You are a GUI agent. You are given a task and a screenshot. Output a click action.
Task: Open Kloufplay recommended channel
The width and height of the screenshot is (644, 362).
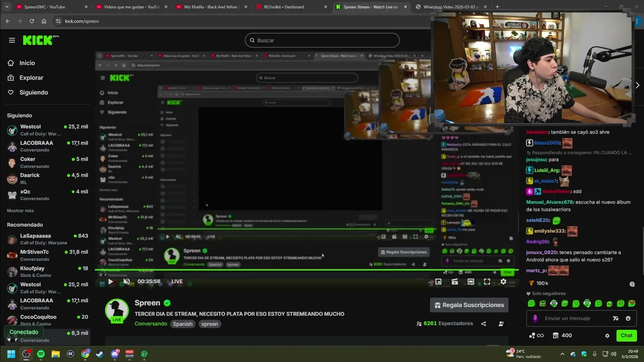pyautogui.click(x=47, y=271)
